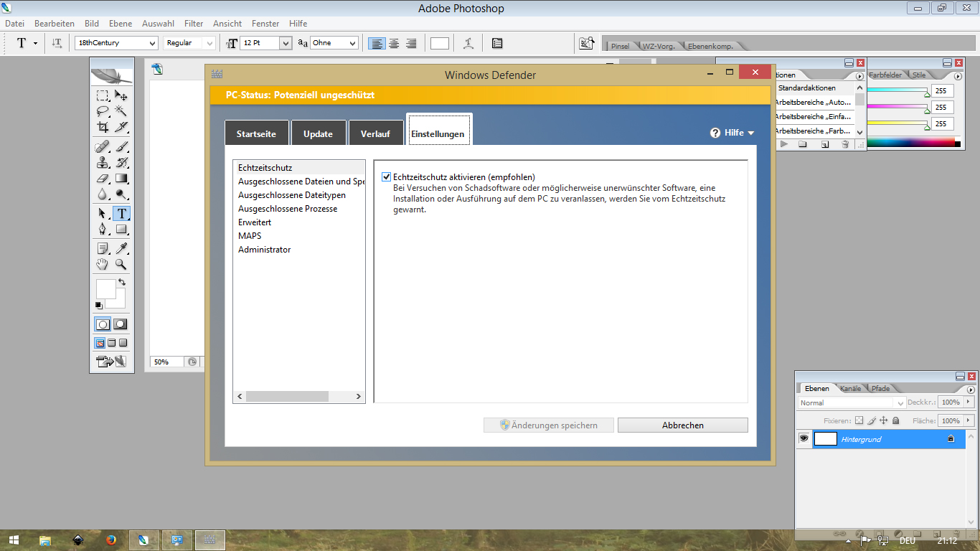Select the Type tool in toolbox

click(121, 214)
